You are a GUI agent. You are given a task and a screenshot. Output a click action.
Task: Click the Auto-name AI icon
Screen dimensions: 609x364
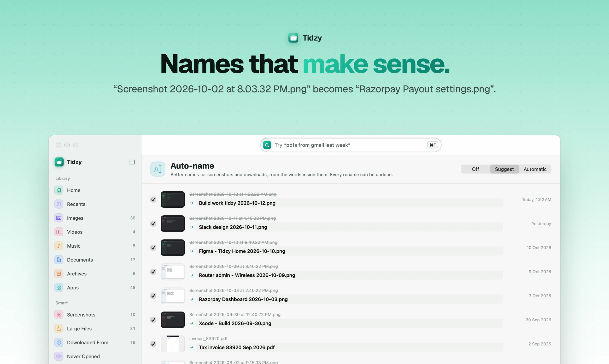(x=158, y=169)
